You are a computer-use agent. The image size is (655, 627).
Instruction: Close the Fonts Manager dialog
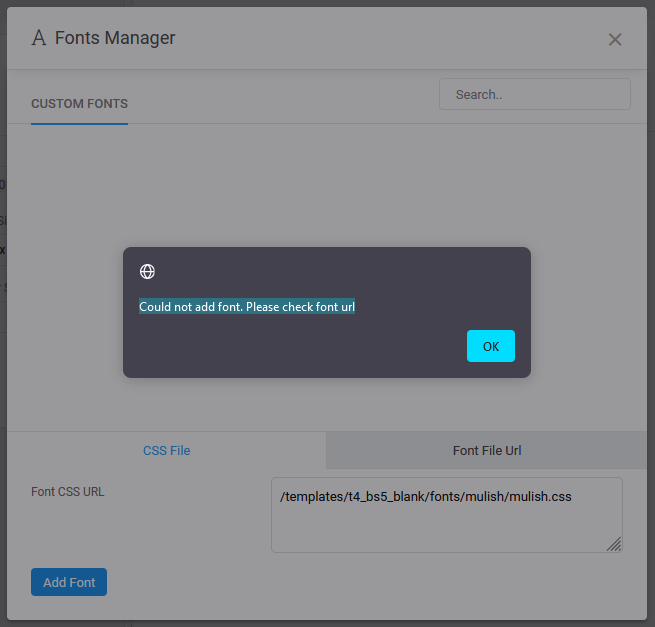pyautogui.click(x=615, y=40)
